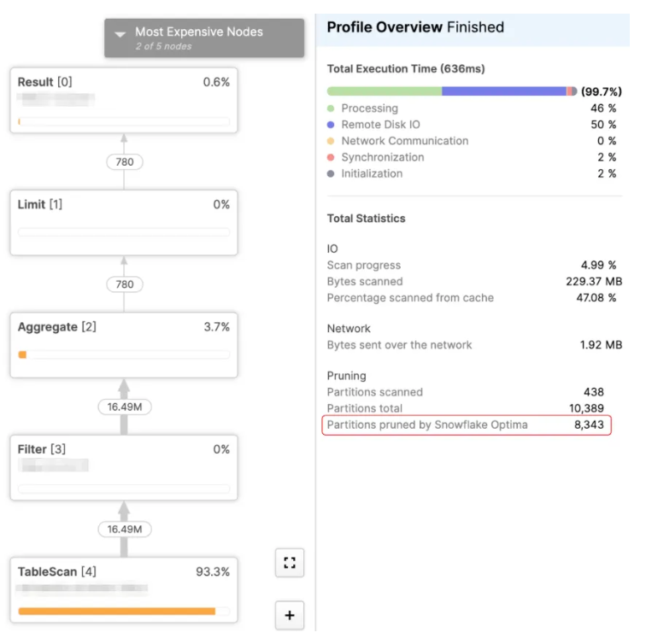Viewport: 646px width, 644px height.
Task: Click the fullscreen fit-to-view icon
Action: coord(289,562)
